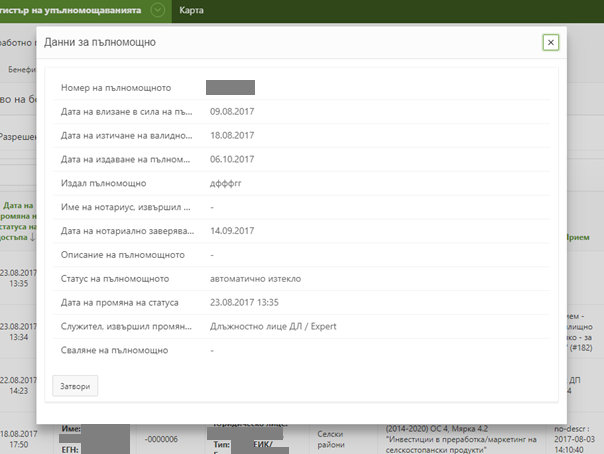The width and height of the screenshot is (604, 454).
Task: Click the Служител, извършил промяната label
Action: (126, 327)
